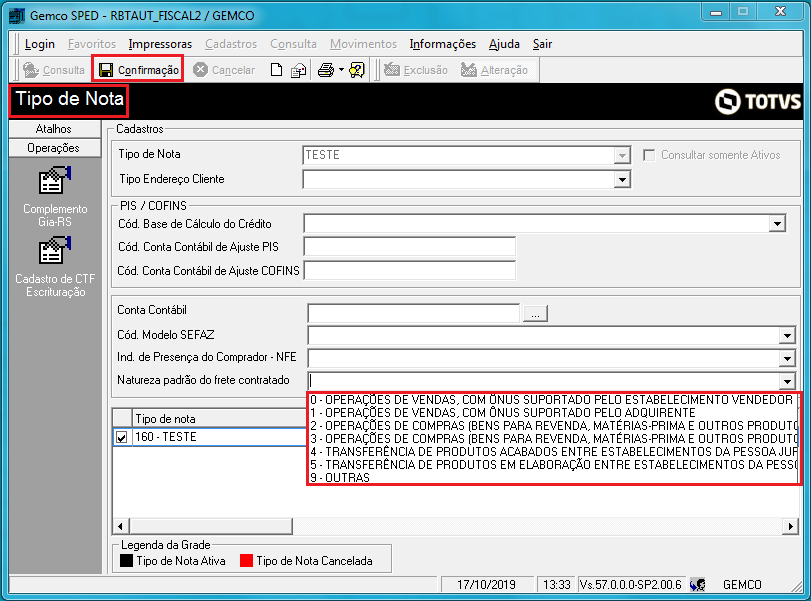Image resolution: width=811 pixels, height=601 pixels.
Task: Click the Cód. Conta Contábil de Ajuste COFINS field
Action: point(410,271)
